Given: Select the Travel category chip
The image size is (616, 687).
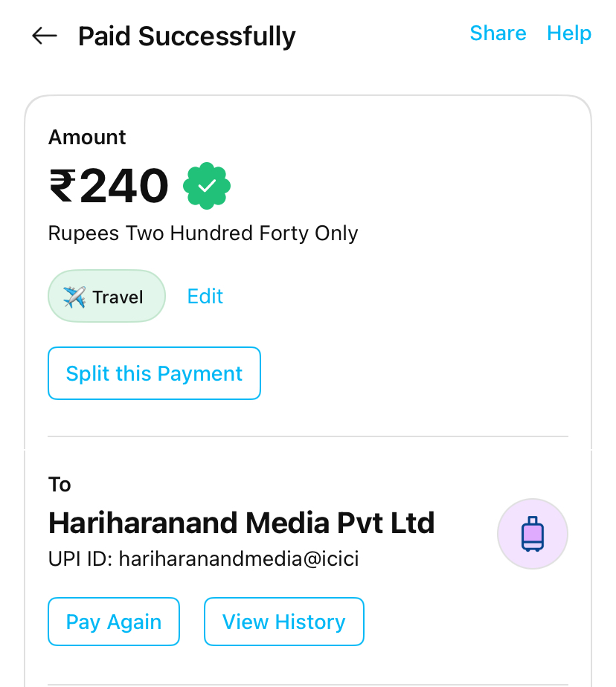Looking at the screenshot, I should (x=106, y=296).
